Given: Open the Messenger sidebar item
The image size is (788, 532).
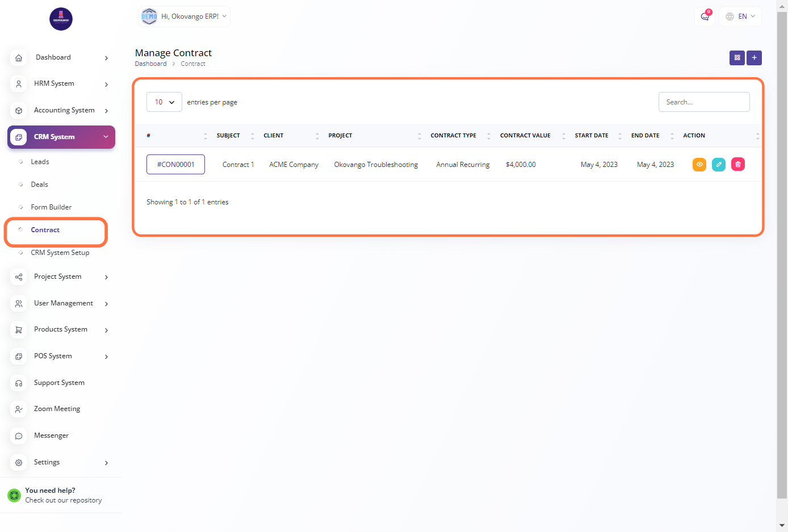Looking at the screenshot, I should click(51, 435).
